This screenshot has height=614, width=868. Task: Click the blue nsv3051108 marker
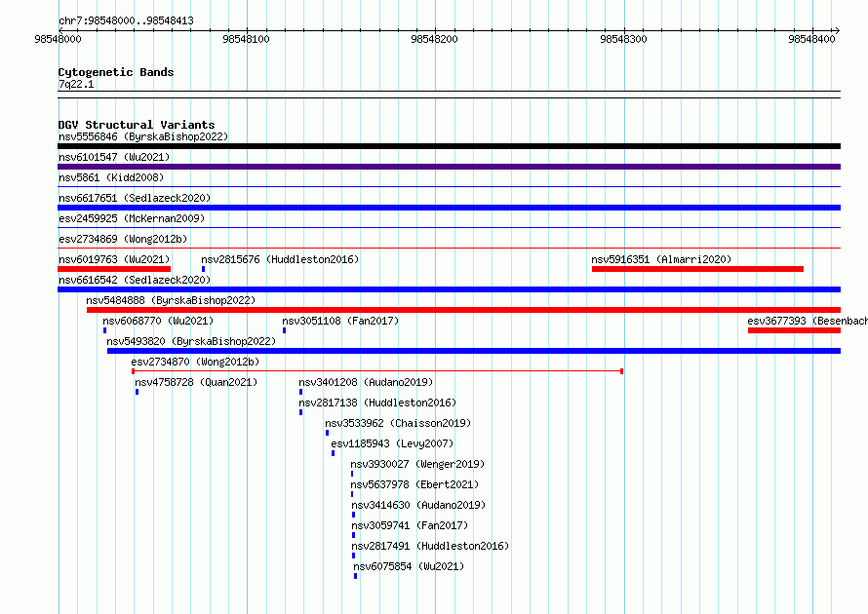[284, 330]
